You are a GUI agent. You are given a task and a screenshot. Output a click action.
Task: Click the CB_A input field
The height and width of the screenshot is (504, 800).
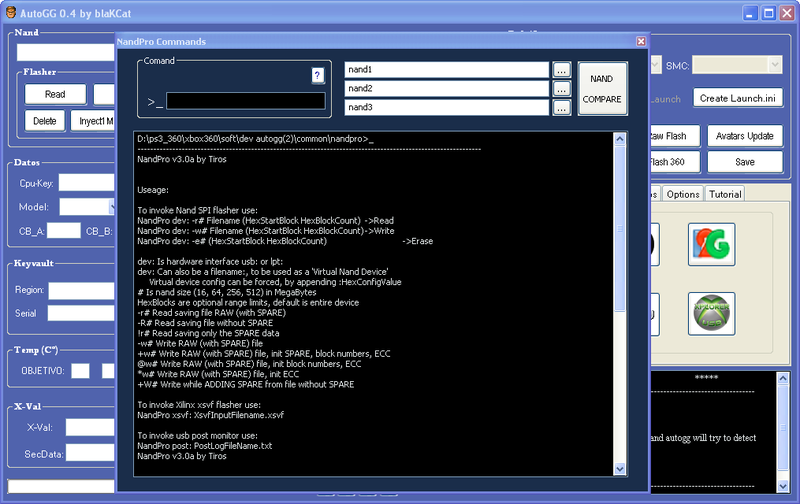(x=64, y=231)
